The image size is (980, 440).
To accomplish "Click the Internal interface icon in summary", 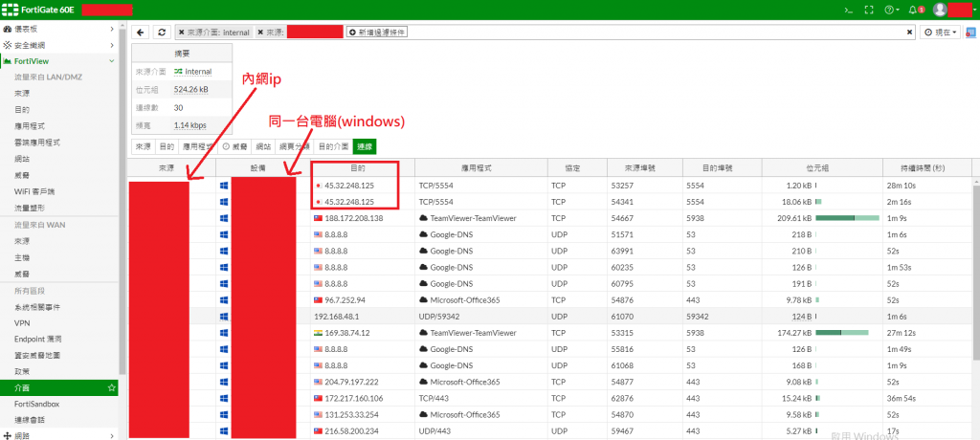I will click(x=178, y=72).
